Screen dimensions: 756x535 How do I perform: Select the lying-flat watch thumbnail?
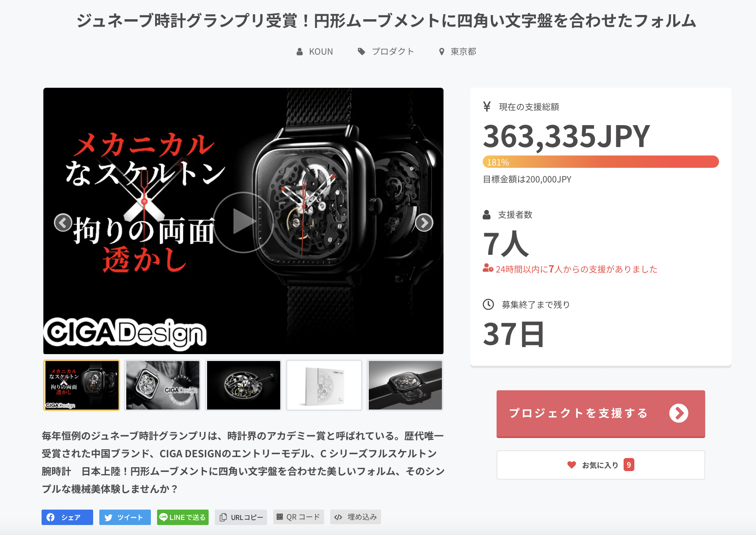pyautogui.click(x=405, y=385)
